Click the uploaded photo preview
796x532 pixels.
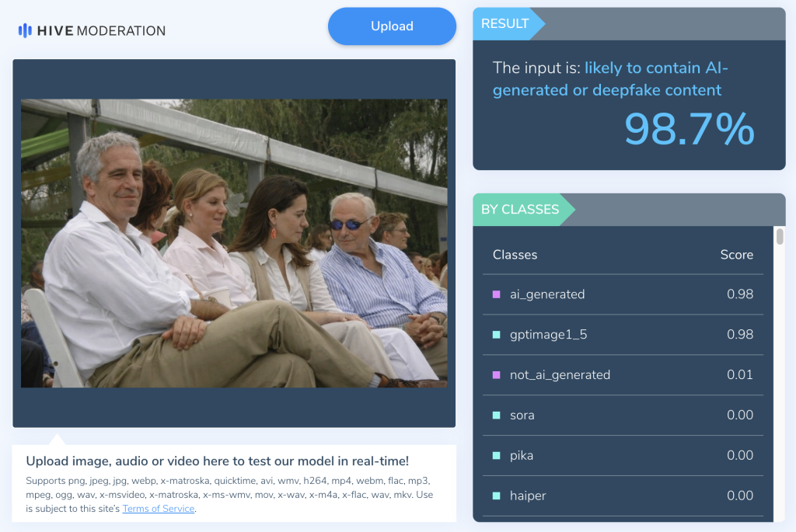(x=233, y=242)
